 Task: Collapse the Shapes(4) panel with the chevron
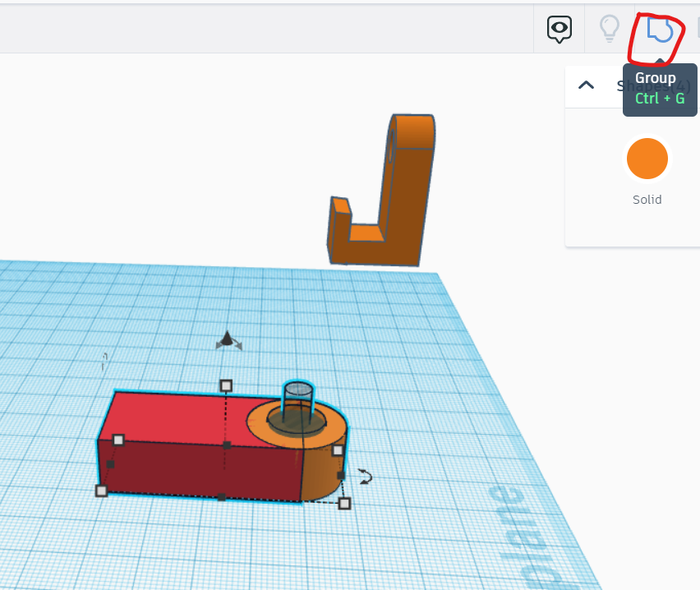click(x=586, y=85)
